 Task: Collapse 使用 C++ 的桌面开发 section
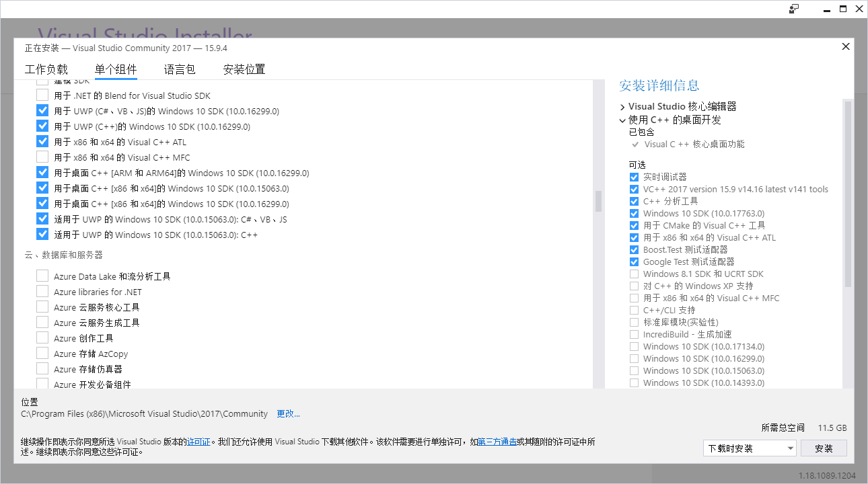pyautogui.click(x=622, y=120)
